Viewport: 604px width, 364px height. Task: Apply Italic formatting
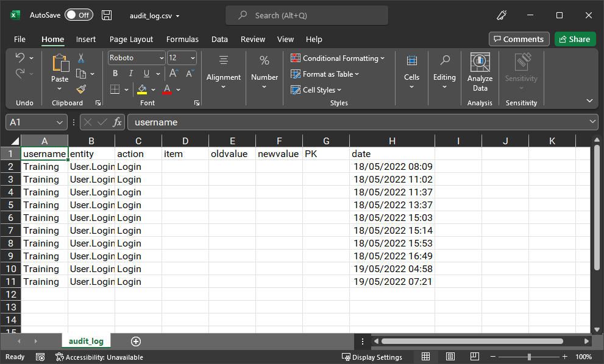pyautogui.click(x=131, y=74)
